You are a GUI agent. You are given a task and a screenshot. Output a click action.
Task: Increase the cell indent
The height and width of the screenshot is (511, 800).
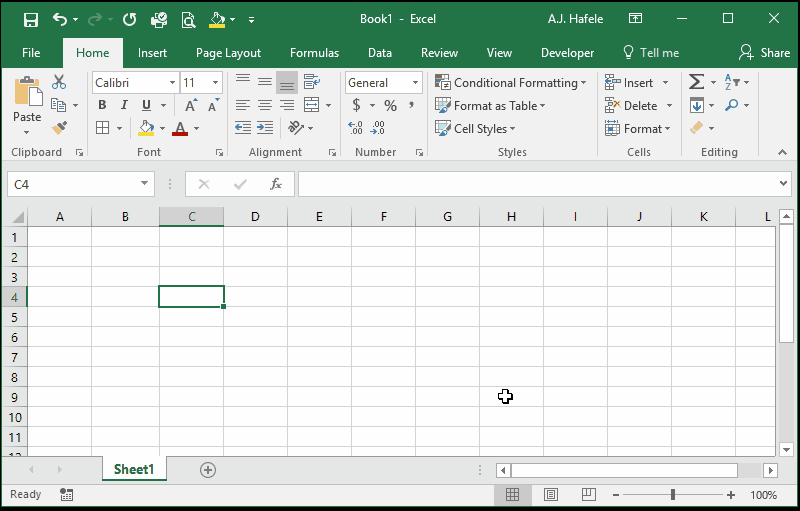(x=265, y=127)
